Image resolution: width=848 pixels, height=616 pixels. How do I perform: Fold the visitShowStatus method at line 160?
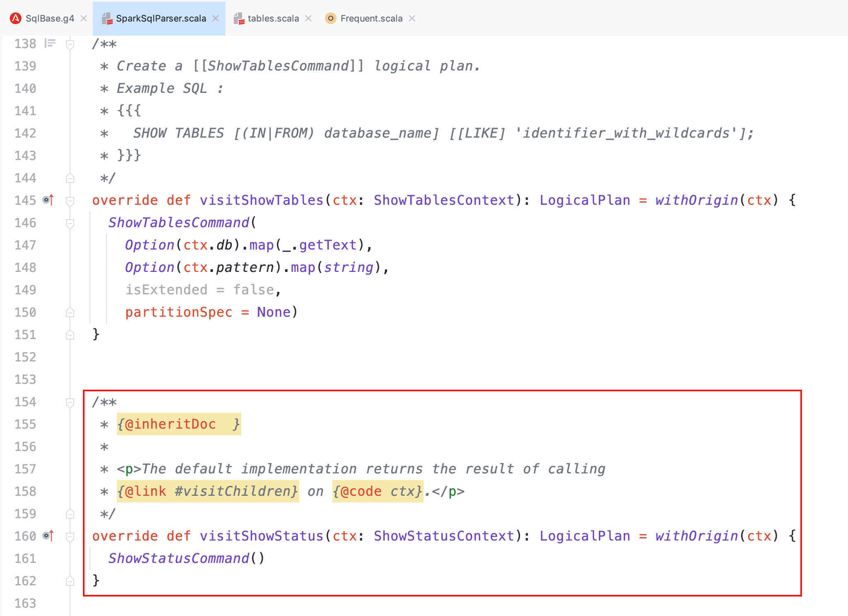click(x=70, y=536)
